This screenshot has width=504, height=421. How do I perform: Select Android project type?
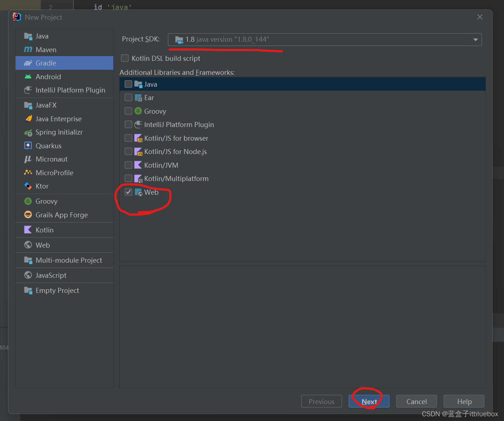click(x=64, y=77)
